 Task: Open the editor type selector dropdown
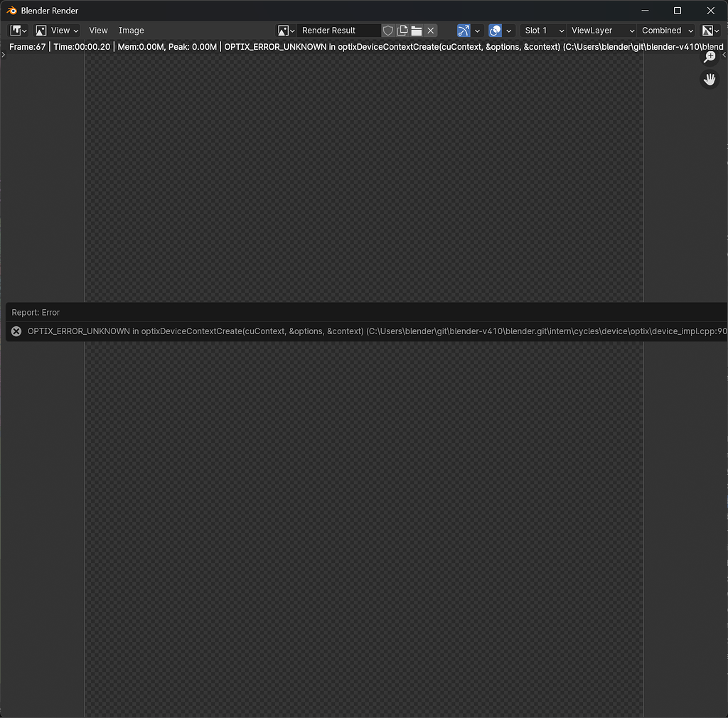pyautogui.click(x=18, y=31)
